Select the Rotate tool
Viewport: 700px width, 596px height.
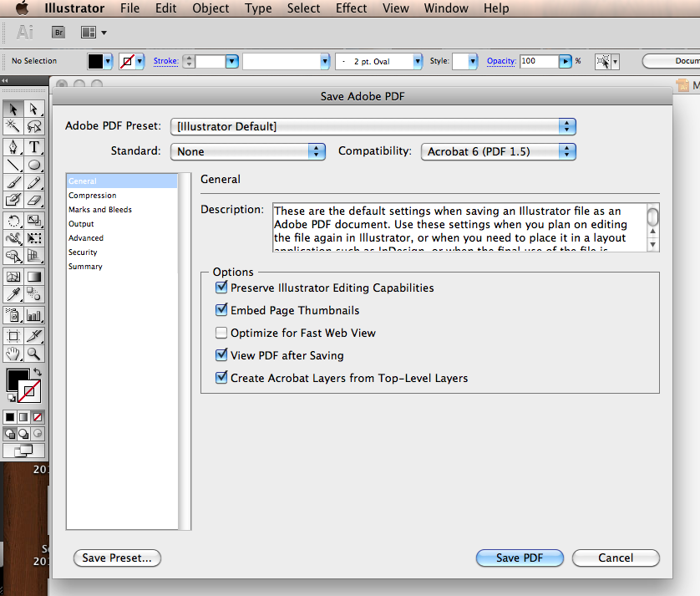[13, 221]
